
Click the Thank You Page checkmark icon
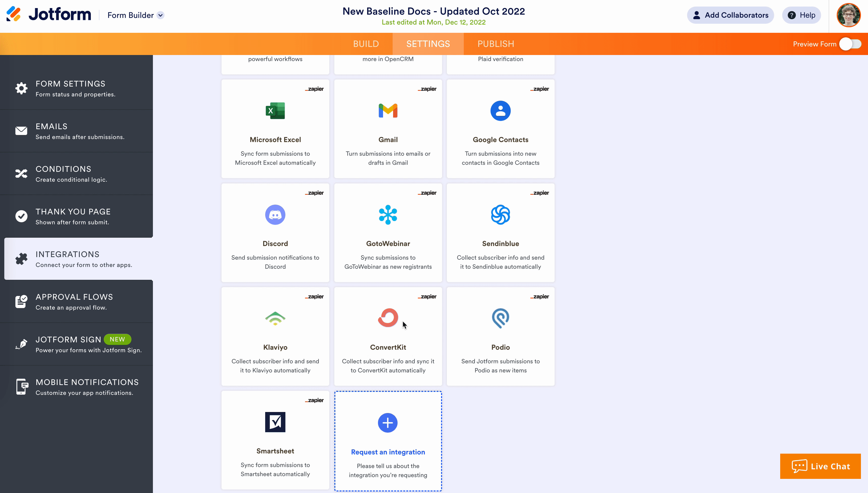(21, 216)
